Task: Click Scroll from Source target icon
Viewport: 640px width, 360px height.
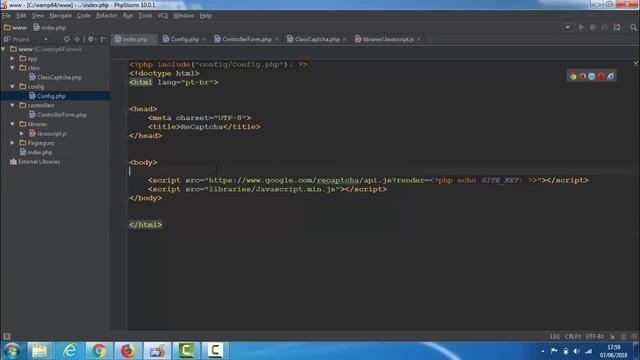Action: pos(67,39)
